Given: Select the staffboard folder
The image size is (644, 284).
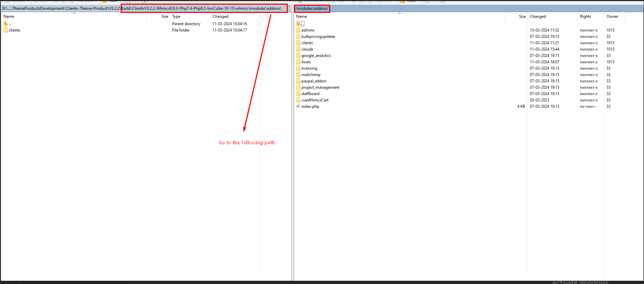Looking at the screenshot, I should 310,94.
